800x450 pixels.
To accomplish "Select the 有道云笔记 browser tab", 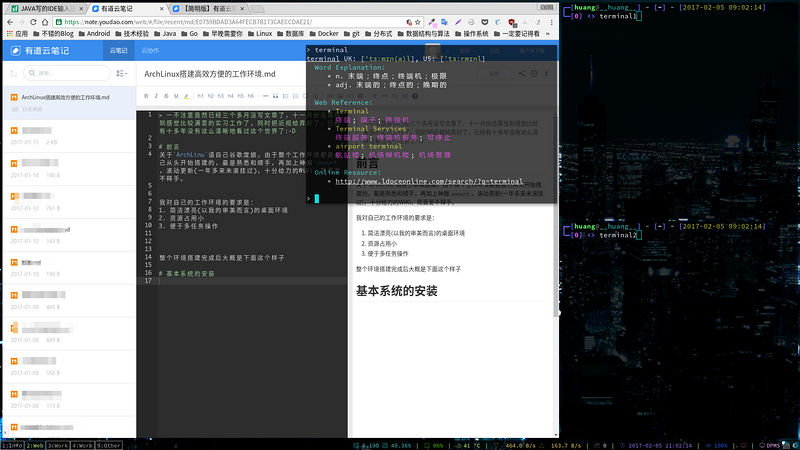I will tap(128, 9).
